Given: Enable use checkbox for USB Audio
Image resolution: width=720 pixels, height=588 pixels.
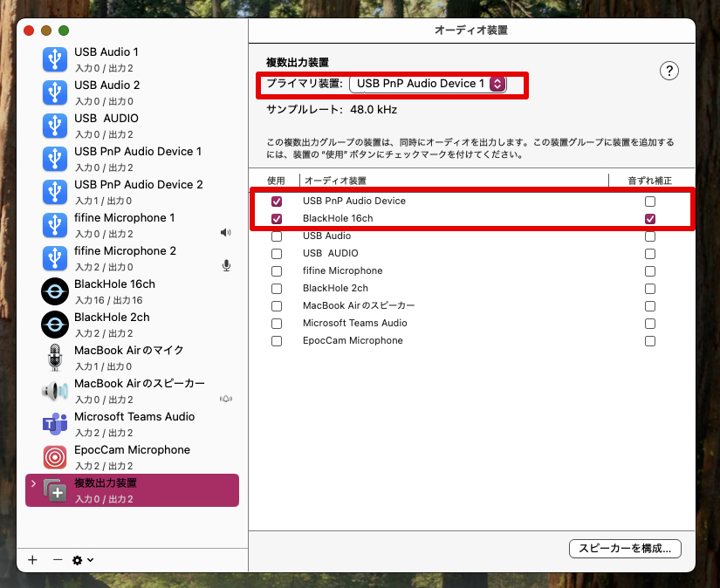Looking at the screenshot, I should tap(277, 236).
